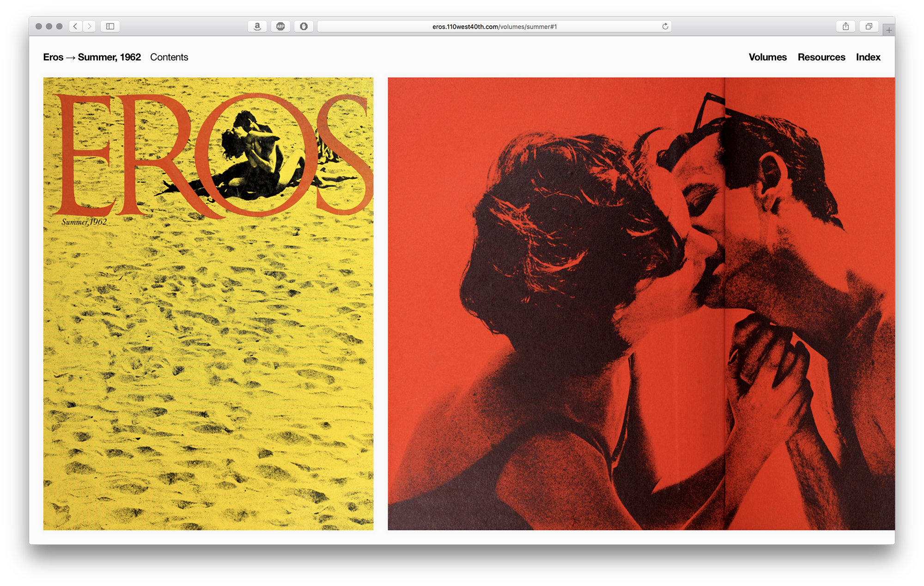Go forward to the next page
Viewport: 924px width, 586px height.
tap(90, 26)
